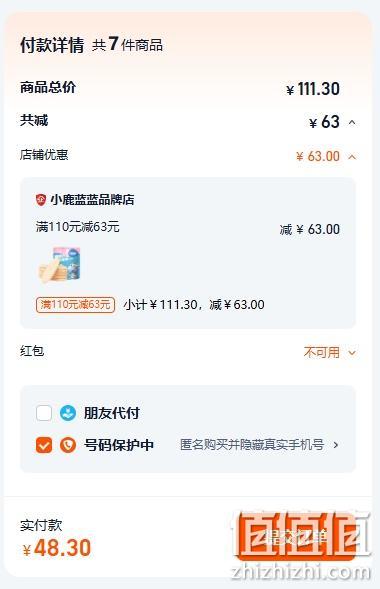
Task: Expand the 红包 不可用 dropdown
Action: (352, 353)
